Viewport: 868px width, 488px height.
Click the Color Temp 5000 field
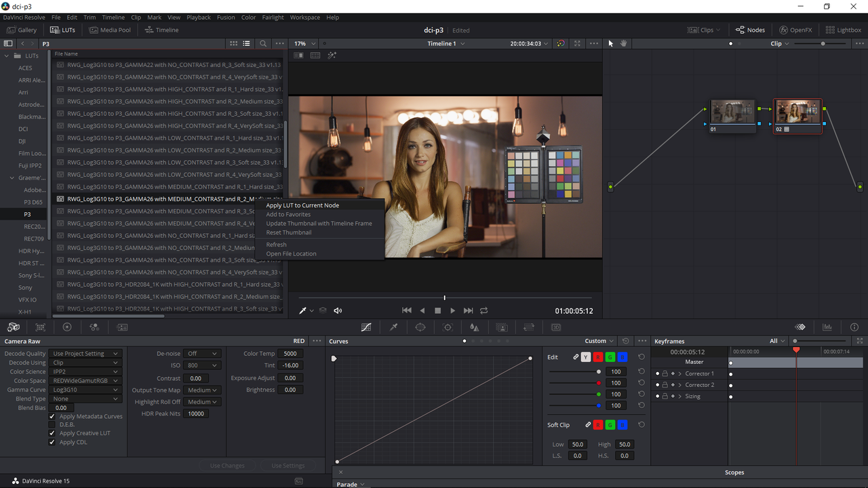click(x=290, y=353)
